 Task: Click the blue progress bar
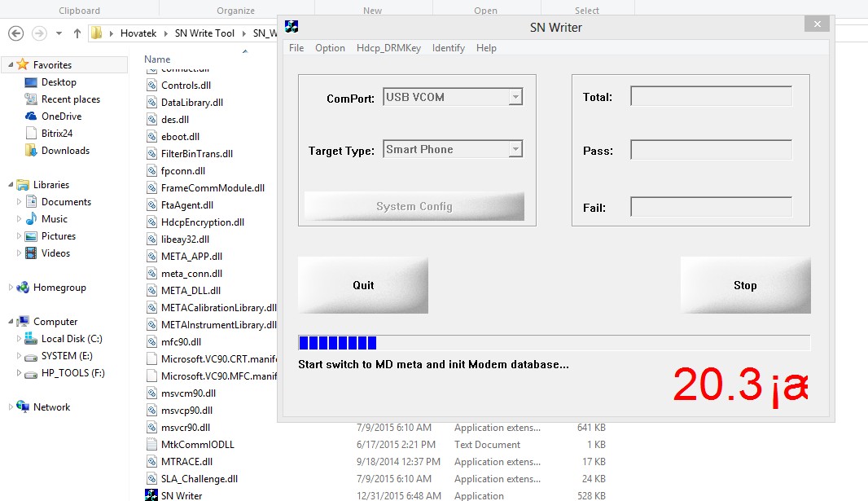tap(336, 342)
